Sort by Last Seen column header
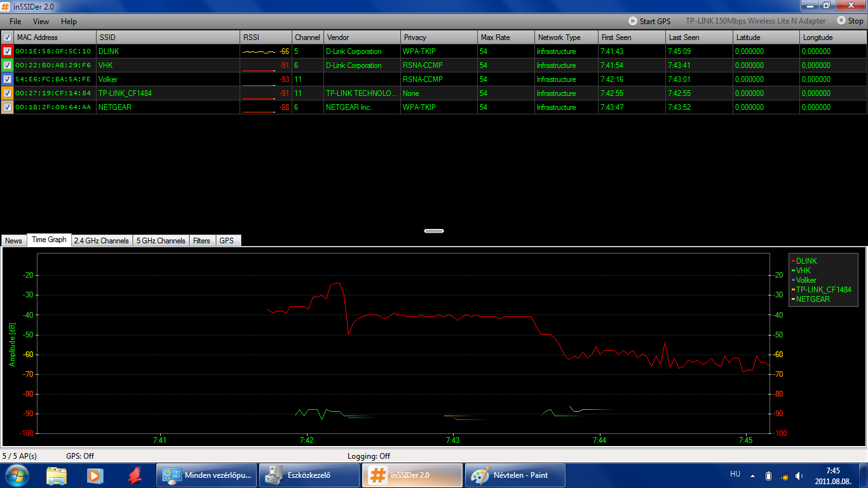 700,37
